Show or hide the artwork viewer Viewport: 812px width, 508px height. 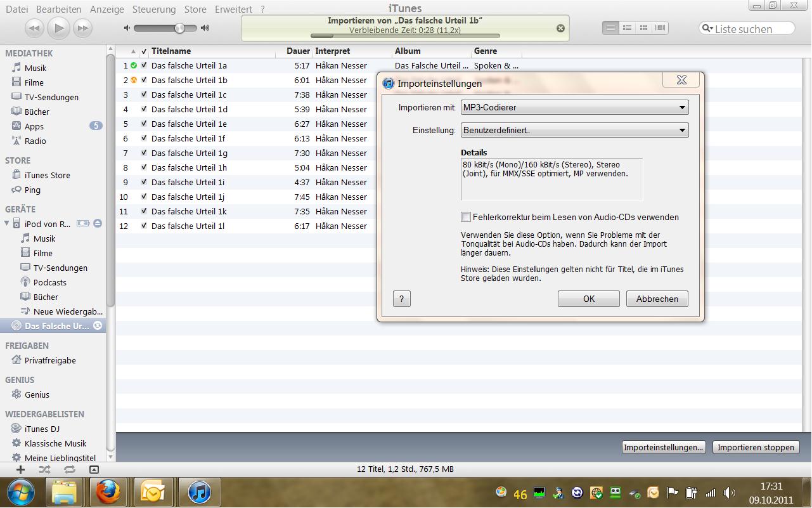pyautogui.click(x=94, y=469)
